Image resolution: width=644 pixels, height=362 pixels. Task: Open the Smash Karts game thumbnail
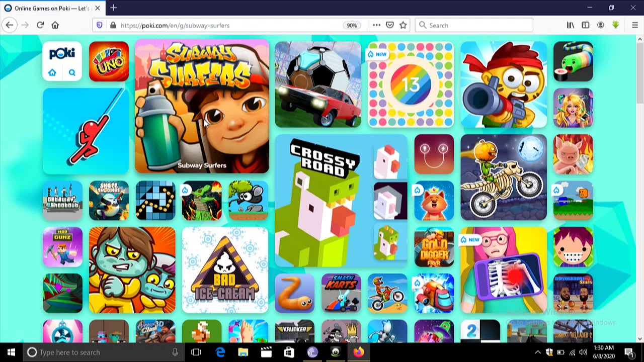coord(341,294)
